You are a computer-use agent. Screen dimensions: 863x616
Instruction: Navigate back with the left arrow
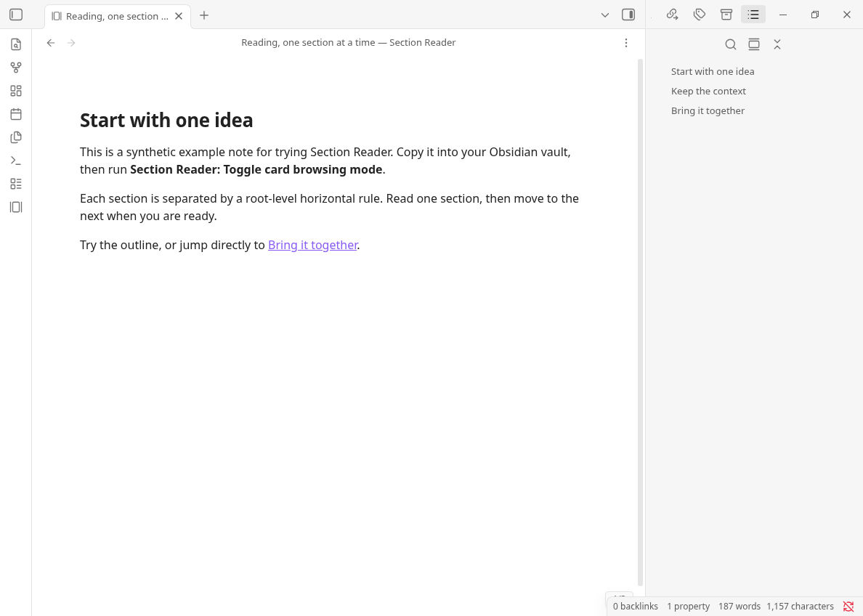click(x=51, y=43)
